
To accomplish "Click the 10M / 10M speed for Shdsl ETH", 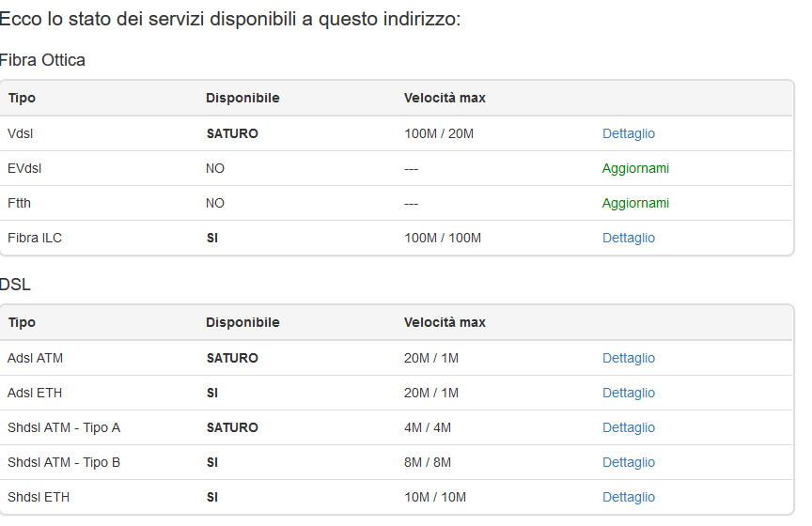I will click(434, 497).
